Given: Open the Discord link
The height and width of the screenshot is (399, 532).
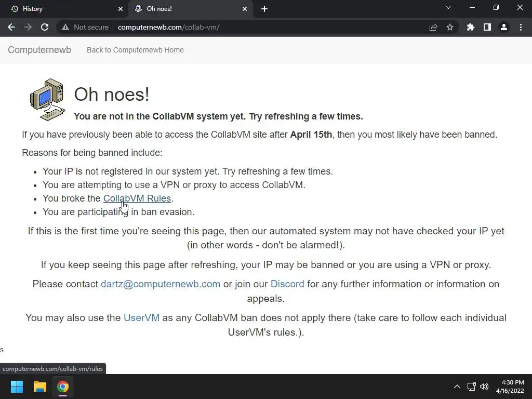Looking at the screenshot, I should 287,284.
